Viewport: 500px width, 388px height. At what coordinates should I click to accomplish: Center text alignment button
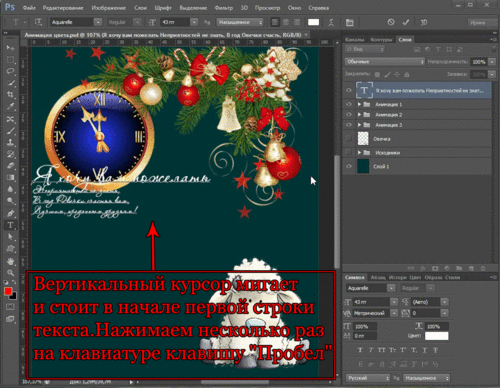click(x=286, y=22)
